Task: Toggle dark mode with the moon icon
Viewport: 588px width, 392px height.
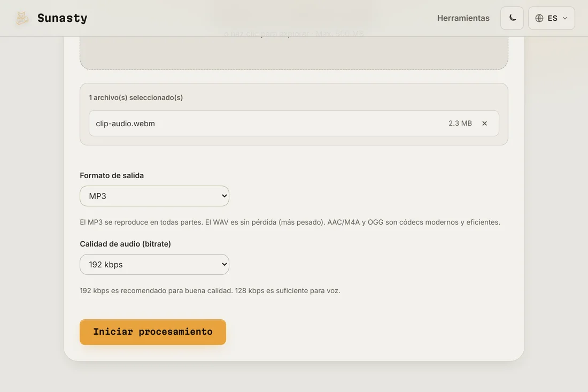Action: pyautogui.click(x=512, y=18)
